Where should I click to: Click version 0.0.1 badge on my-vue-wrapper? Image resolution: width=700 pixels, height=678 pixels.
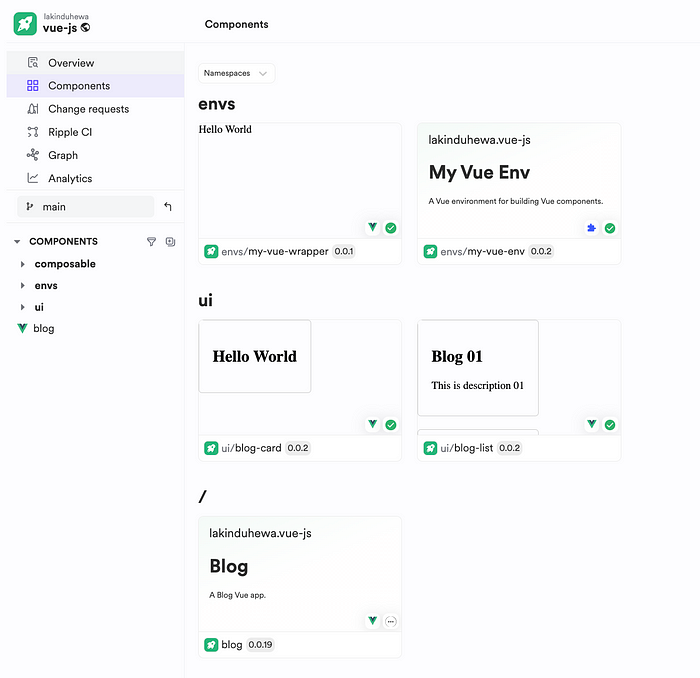(344, 251)
